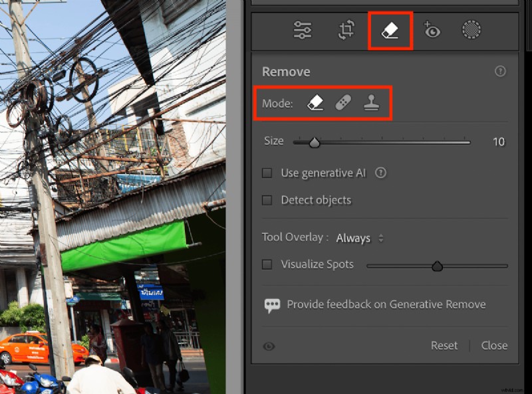Viewport: 532px width, 394px height.
Task: Enable the Use generative AI checkbox
Action: (x=267, y=173)
